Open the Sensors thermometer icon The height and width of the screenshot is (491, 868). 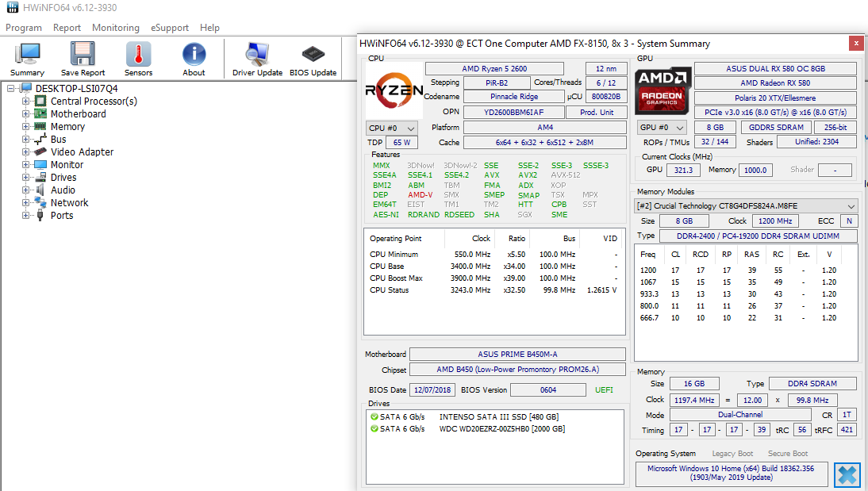click(138, 54)
